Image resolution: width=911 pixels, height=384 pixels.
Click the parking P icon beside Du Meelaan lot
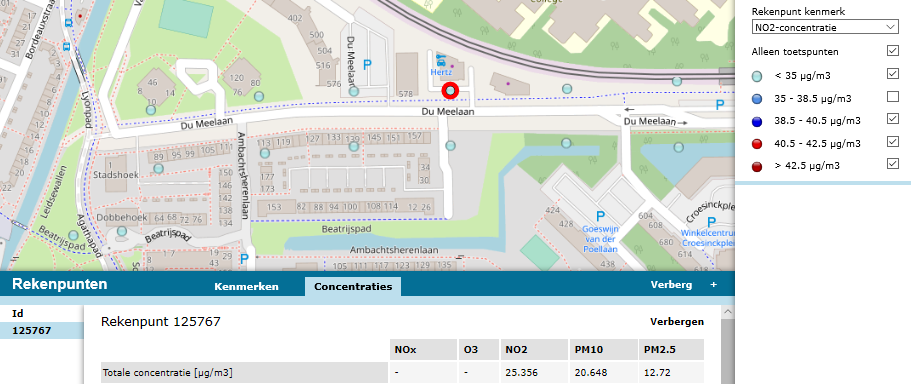(367, 65)
